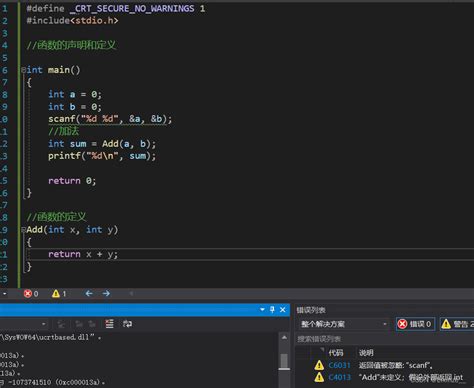Open the C6031 warning code link

tap(339, 365)
